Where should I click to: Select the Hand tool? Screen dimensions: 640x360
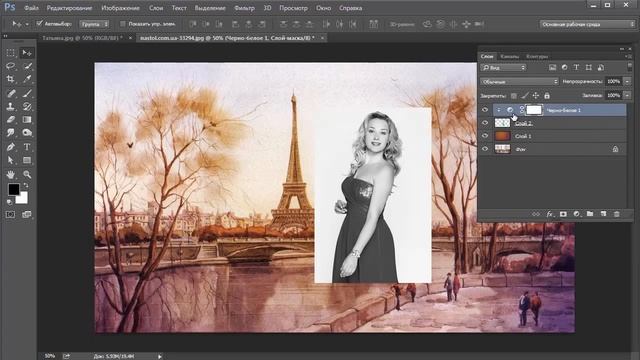tap(11, 174)
